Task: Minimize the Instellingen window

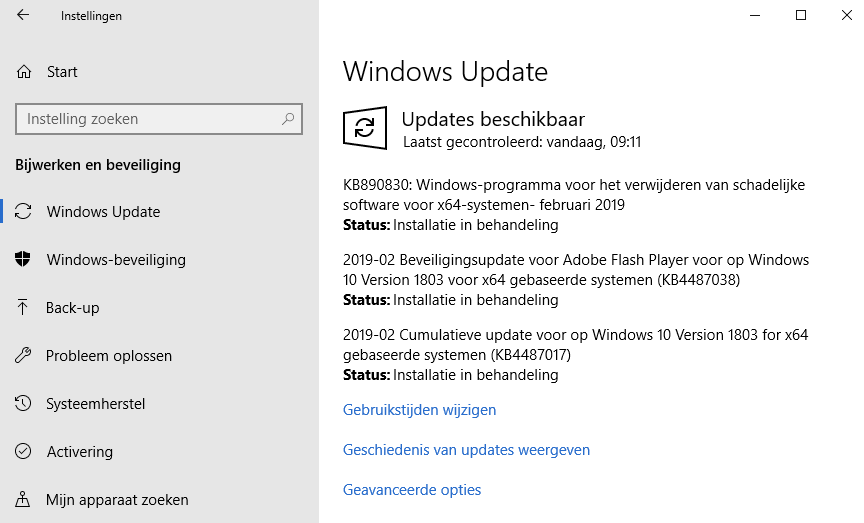Action: click(x=755, y=15)
